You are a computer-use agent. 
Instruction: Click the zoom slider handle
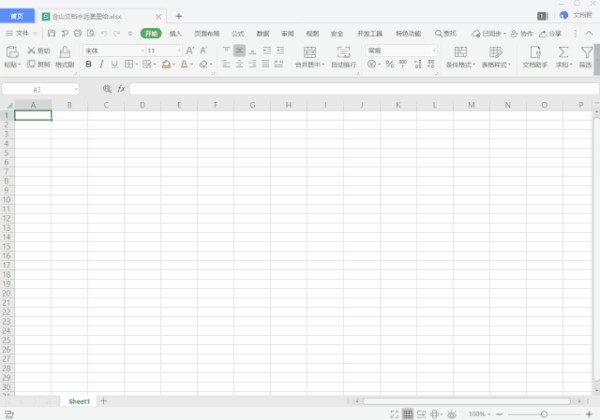544,414
